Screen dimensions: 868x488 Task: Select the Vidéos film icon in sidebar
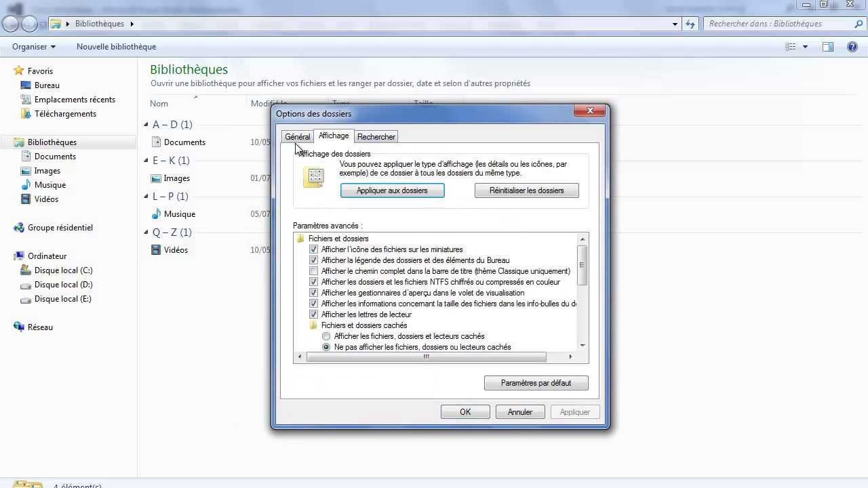pyautogui.click(x=26, y=199)
